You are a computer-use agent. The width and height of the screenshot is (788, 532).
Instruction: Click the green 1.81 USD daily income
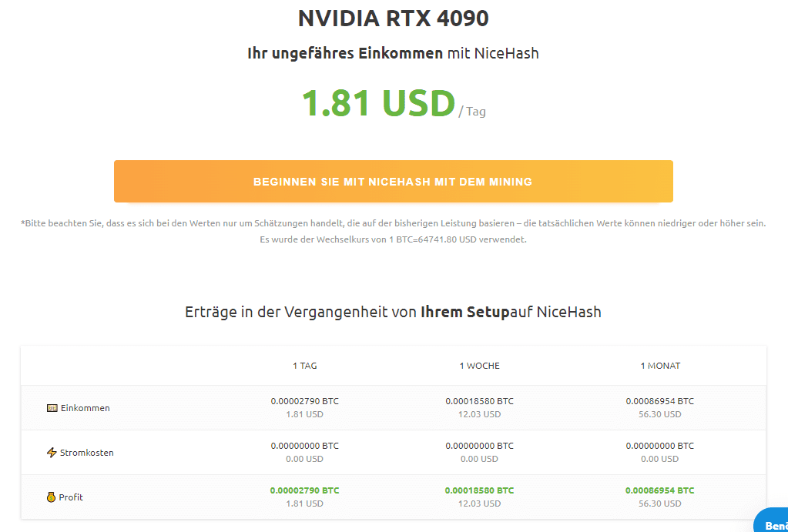[x=378, y=103]
